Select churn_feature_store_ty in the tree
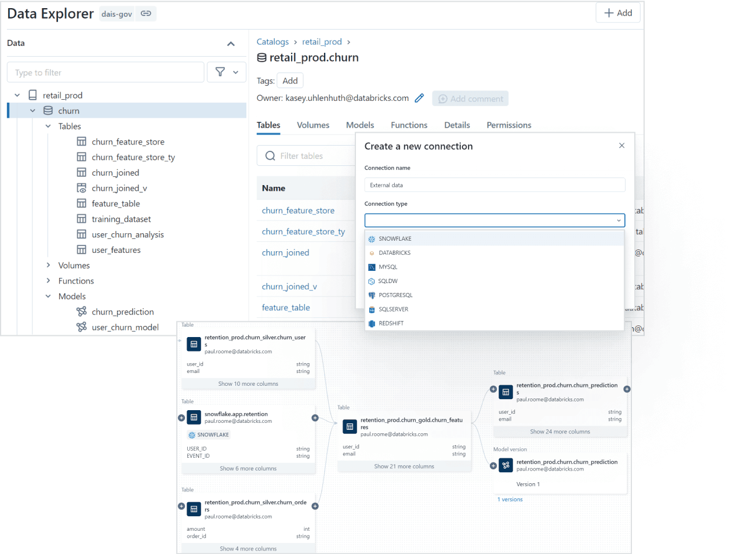 (x=133, y=157)
